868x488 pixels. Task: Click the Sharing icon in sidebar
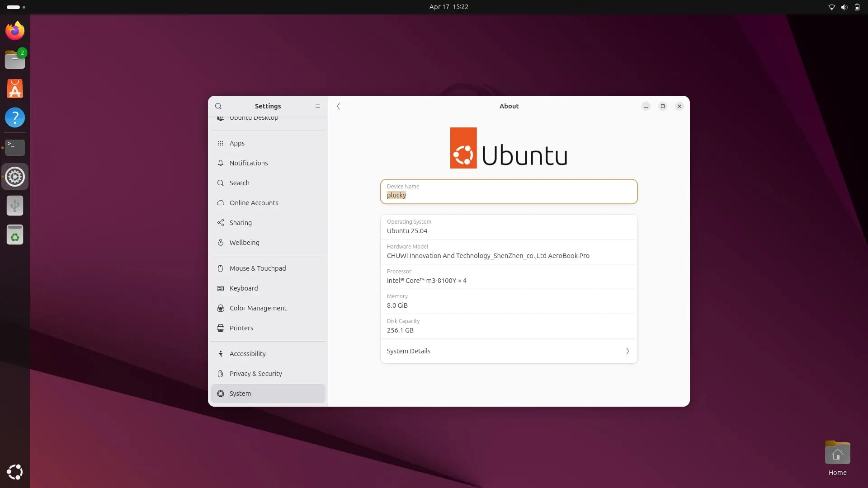point(221,223)
